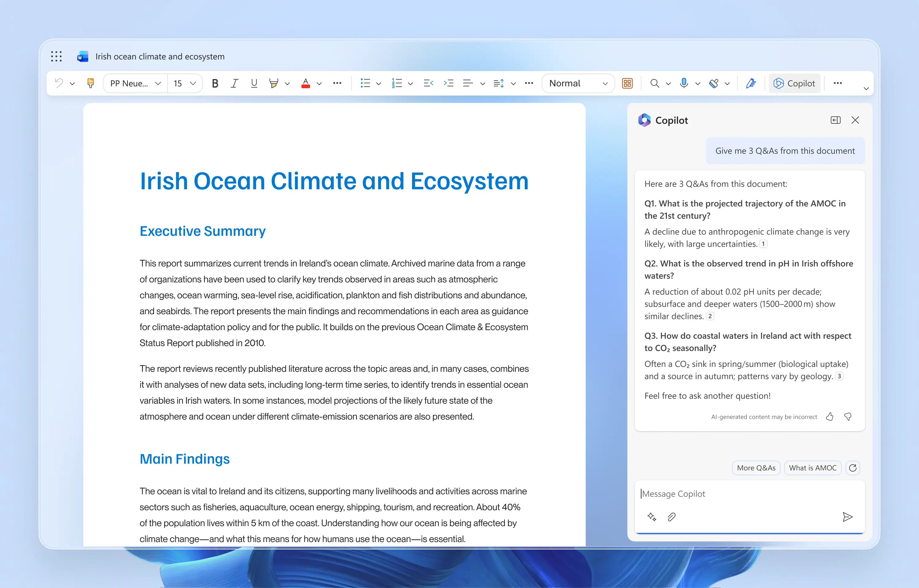Apply the red font color swatch

tap(305, 83)
